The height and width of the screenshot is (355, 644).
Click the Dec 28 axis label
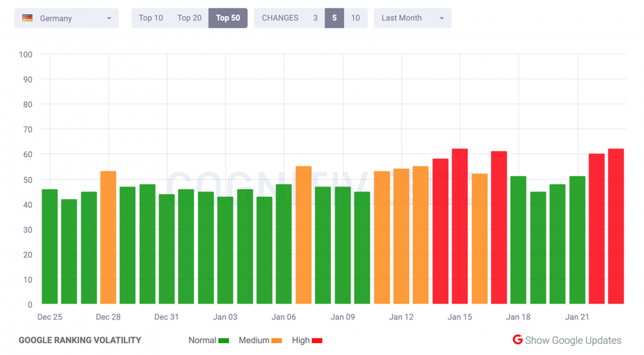(x=108, y=317)
